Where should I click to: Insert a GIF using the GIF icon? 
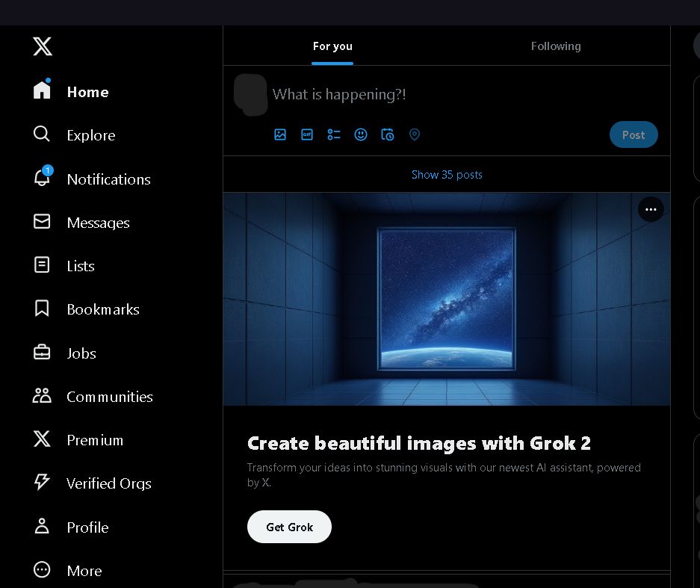pyautogui.click(x=307, y=134)
